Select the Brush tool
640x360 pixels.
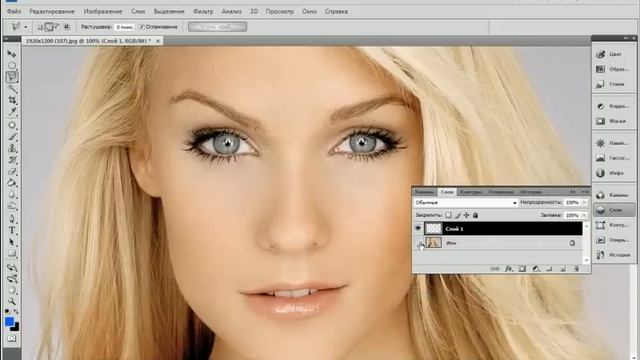pos(12,137)
